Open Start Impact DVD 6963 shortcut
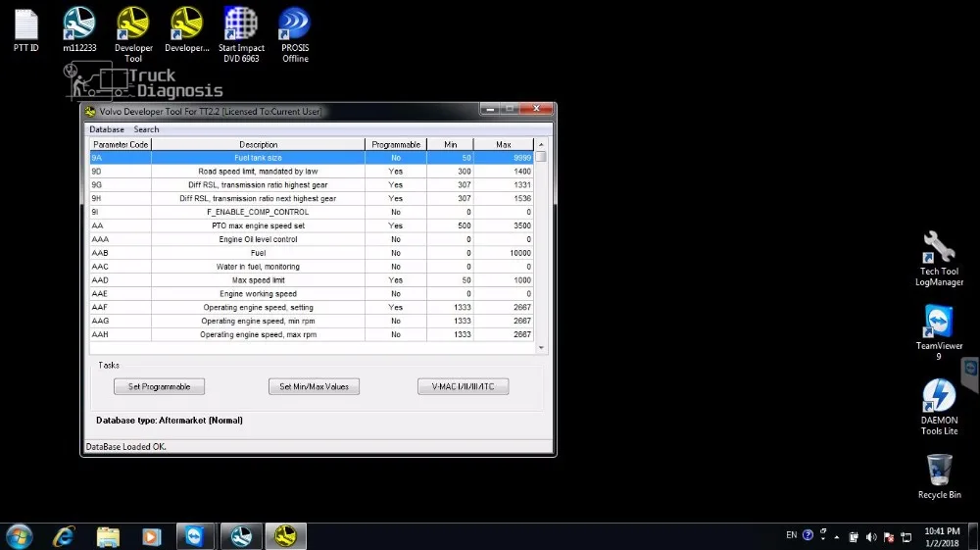980x550 pixels. click(241, 35)
